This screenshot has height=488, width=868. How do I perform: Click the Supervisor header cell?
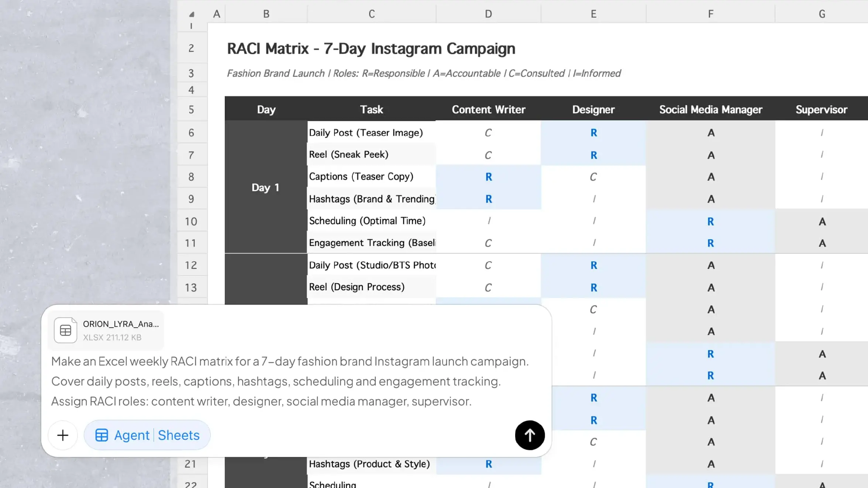pyautogui.click(x=821, y=109)
